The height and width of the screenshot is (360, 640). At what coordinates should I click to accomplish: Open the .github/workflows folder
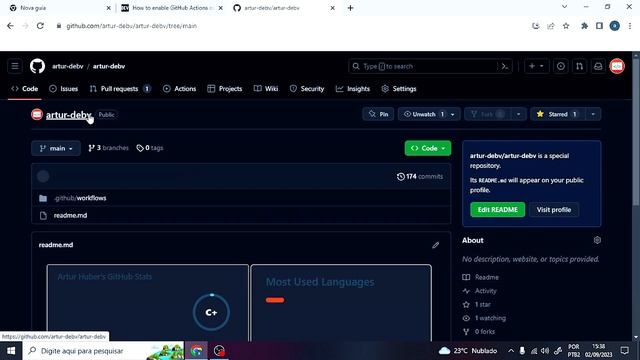[x=80, y=198]
